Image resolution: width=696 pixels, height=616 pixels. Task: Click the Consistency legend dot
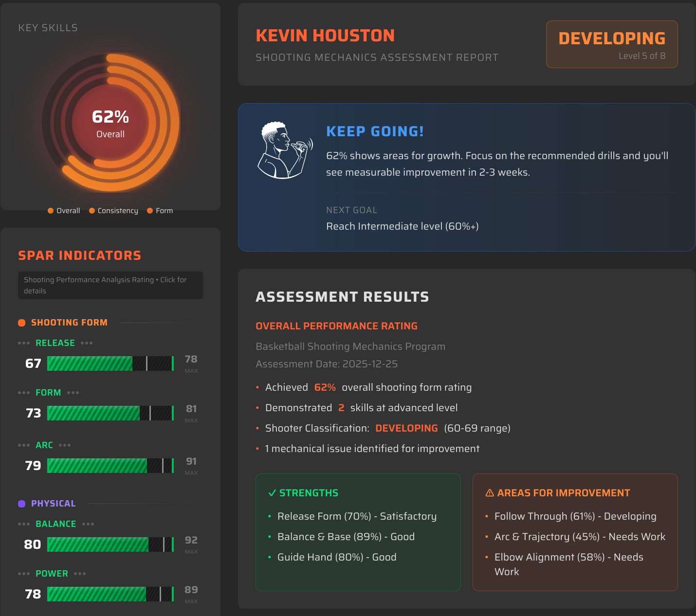[92, 210]
